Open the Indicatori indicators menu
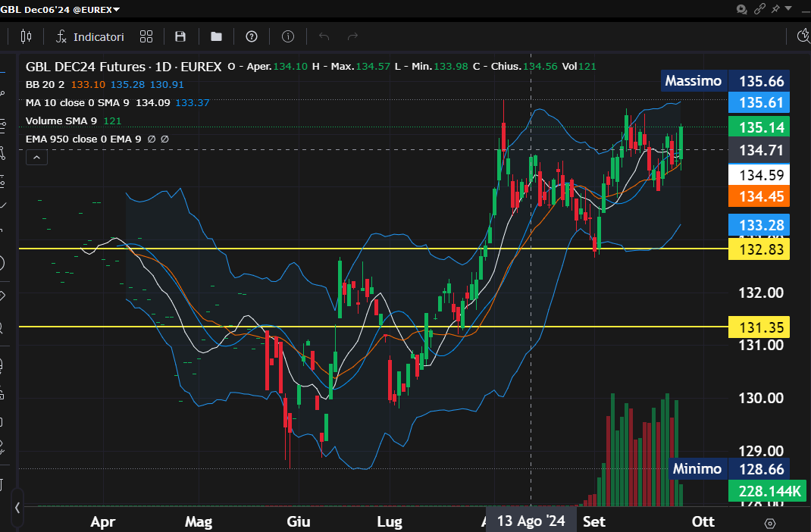Image resolution: width=811 pixels, height=532 pixels. pos(90,36)
